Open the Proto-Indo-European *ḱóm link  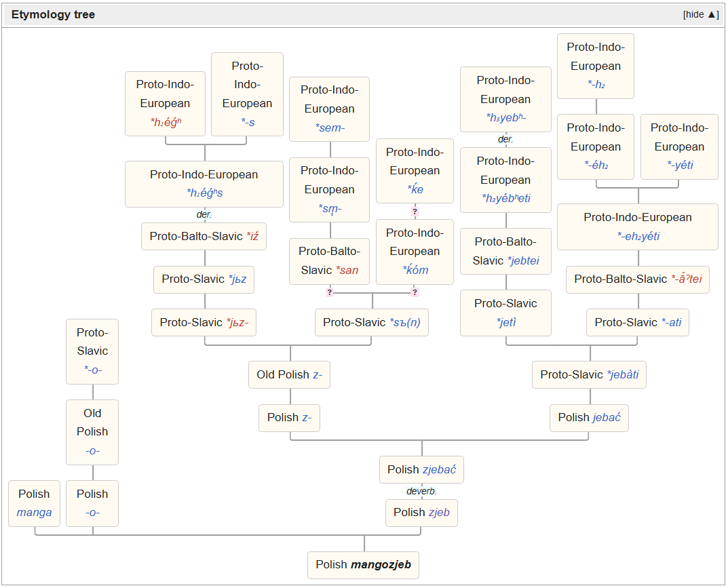[415, 270]
